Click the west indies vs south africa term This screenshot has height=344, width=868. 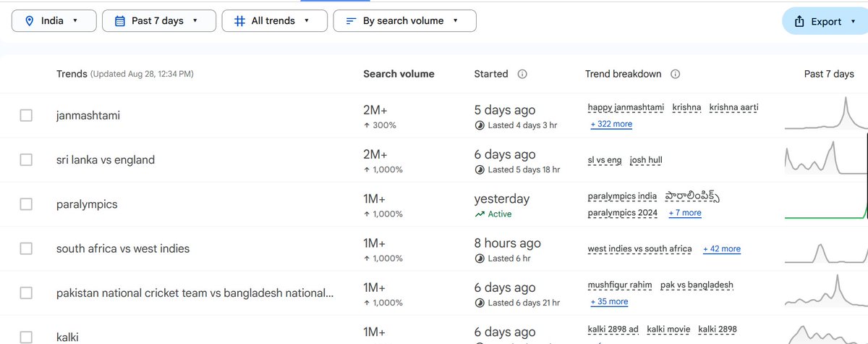click(639, 248)
